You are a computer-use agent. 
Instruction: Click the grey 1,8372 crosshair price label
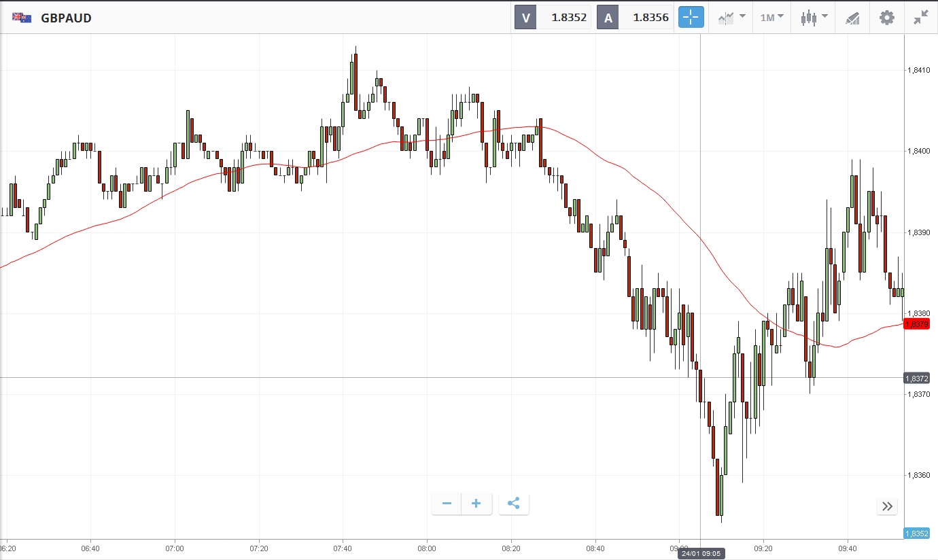point(917,378)
